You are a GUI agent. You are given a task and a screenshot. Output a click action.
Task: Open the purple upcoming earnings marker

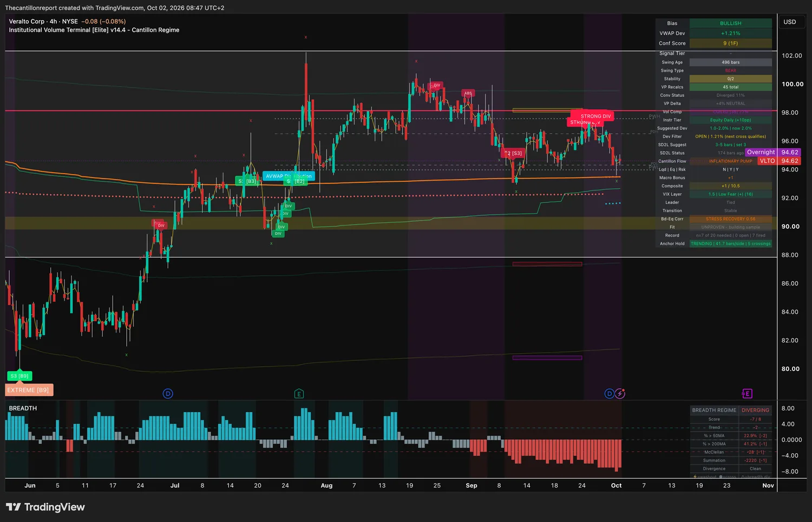click(x=747, y=394)
